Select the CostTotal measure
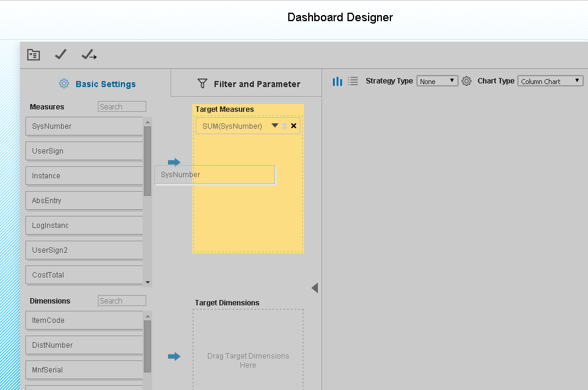The image size is (588, 390). (84, 275)
